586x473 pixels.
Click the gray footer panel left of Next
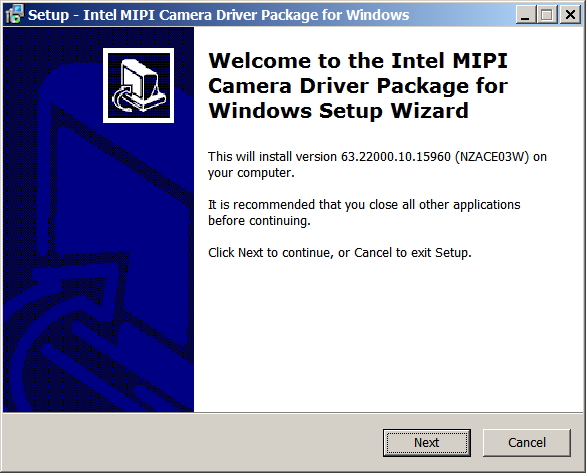tap(192, 443)
